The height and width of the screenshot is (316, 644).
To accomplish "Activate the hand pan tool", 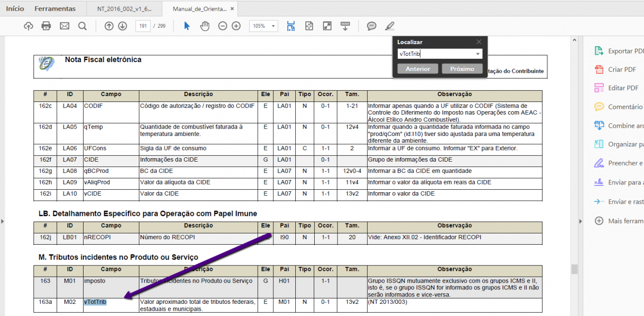I will 204,26.
